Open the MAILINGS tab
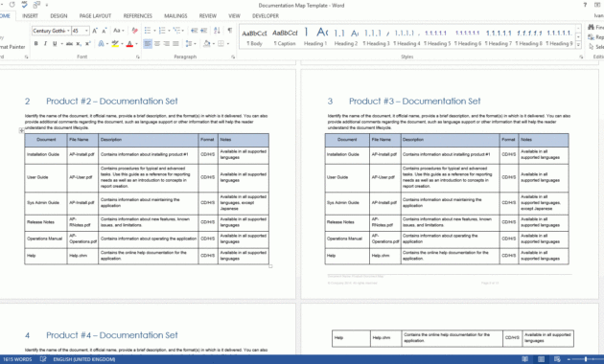 tap(175, 15)
